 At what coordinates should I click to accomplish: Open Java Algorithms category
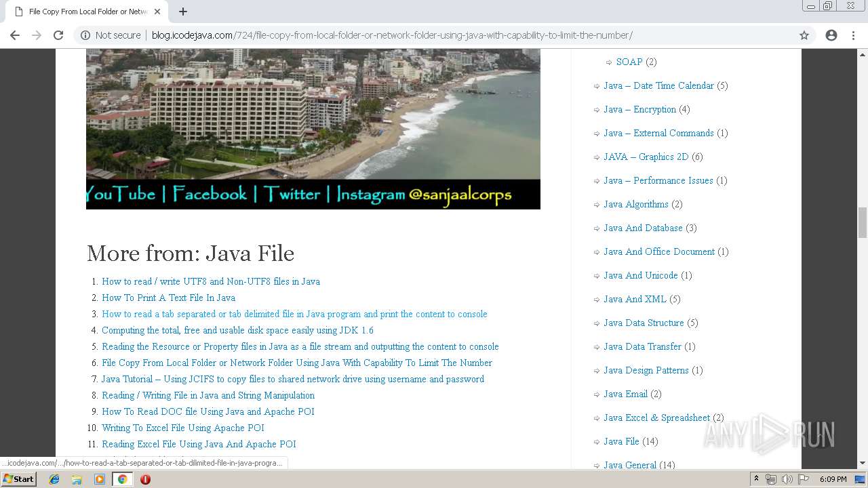(636, 204)
